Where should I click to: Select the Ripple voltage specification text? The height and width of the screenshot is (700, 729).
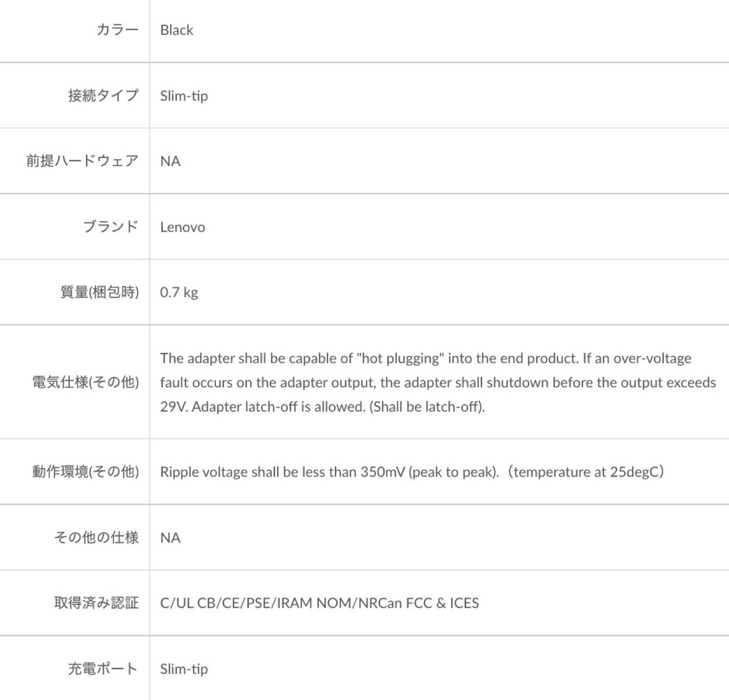[412, 472]
